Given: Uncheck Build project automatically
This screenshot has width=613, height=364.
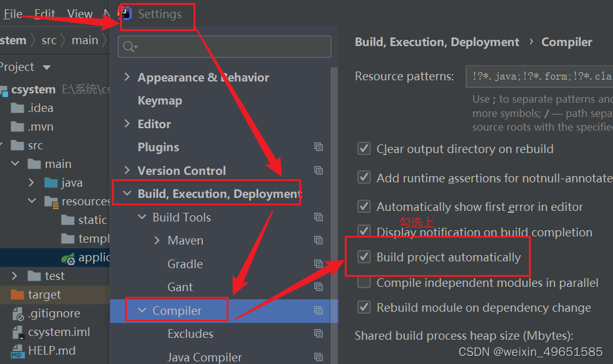Looking at the screenshot, I should click(x=364, y=256).
